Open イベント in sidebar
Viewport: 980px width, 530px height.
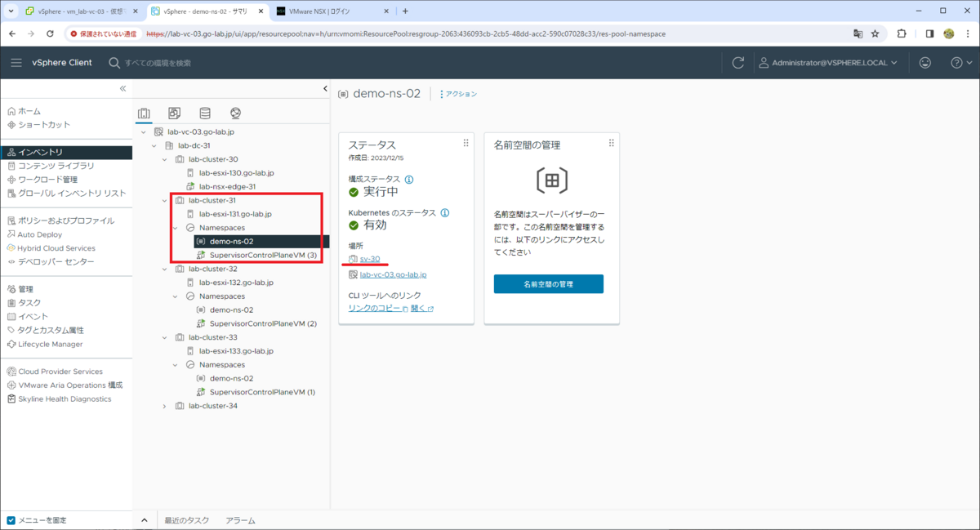pyautogui.click(x=33, y=317)
